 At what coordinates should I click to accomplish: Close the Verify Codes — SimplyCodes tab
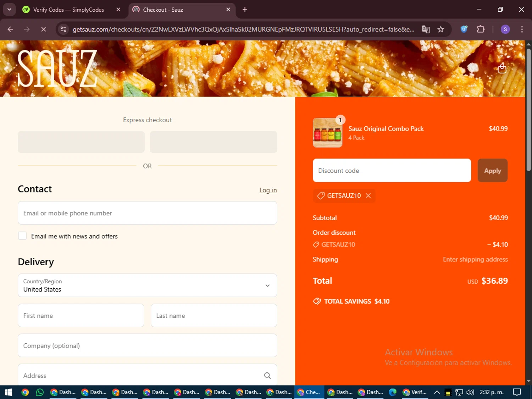tap(118, 10)
